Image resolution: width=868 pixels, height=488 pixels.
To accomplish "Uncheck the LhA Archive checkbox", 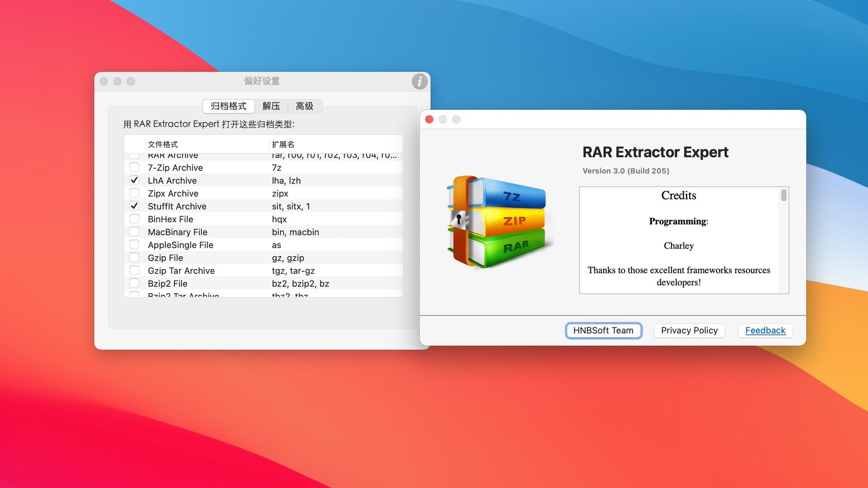I will pos(134,180).
